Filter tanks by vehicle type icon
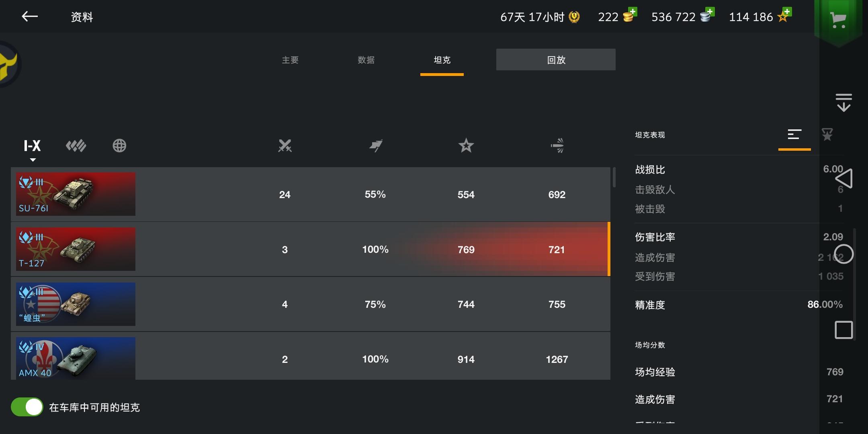 (x=76, y=145)
